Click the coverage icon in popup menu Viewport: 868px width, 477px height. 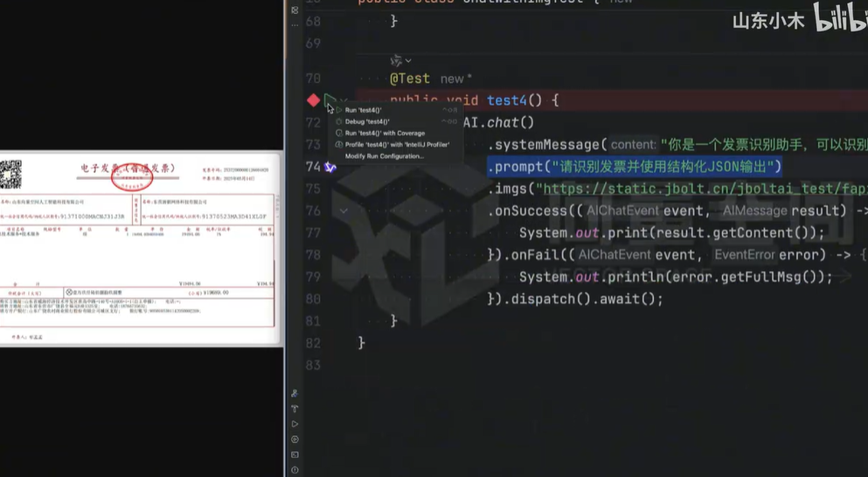tap(339, 134)
